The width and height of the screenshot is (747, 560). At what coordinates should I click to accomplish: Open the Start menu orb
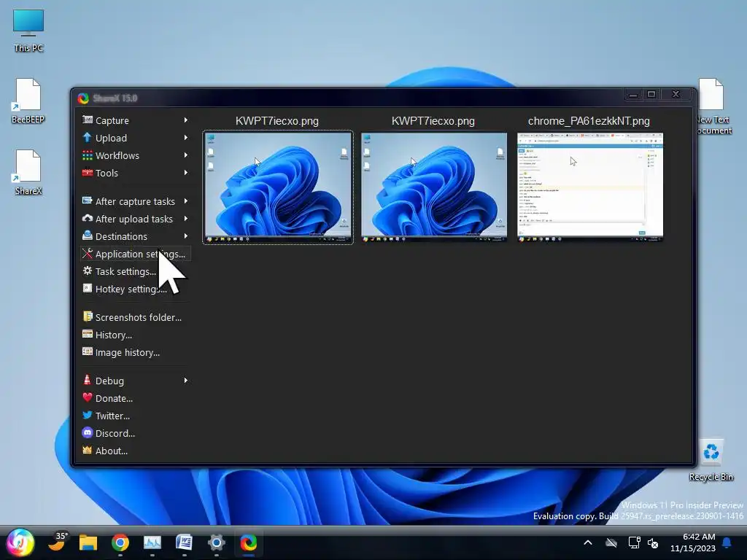(x=20, y=542)
